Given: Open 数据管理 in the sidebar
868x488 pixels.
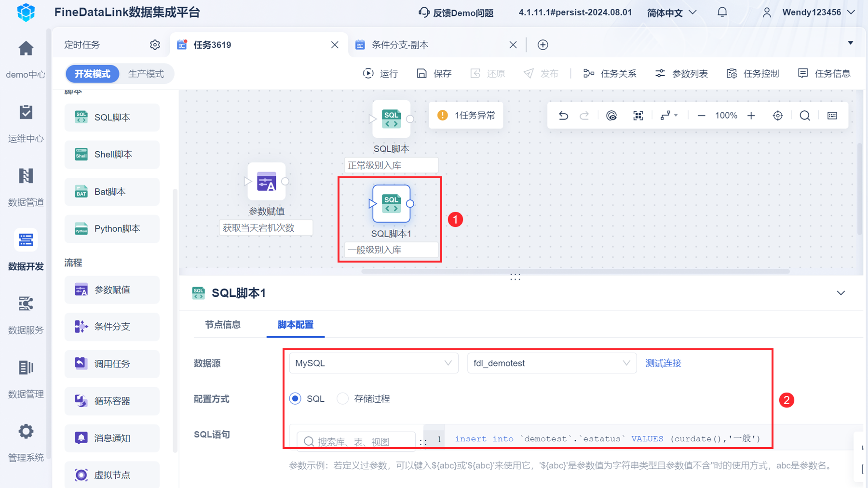Looking at the screenshot, I should (x=26, y=380).
